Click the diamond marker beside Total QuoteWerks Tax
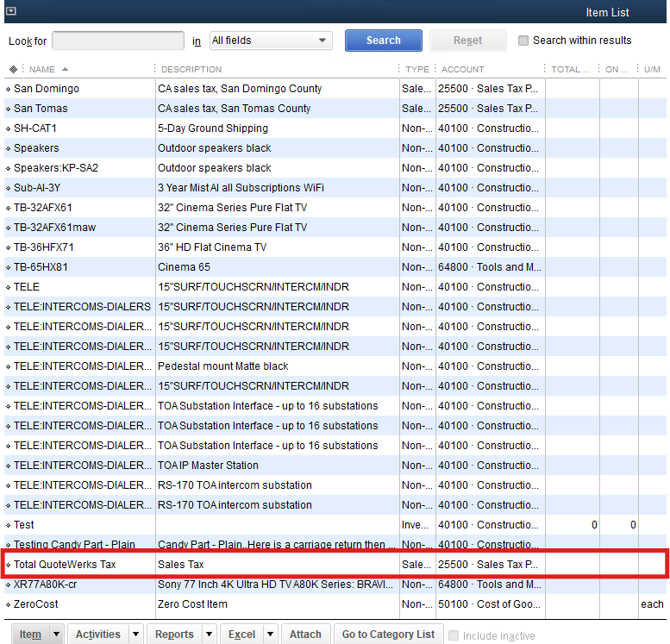670x644 pixels. pyautogui.click(x=9, y=565)
